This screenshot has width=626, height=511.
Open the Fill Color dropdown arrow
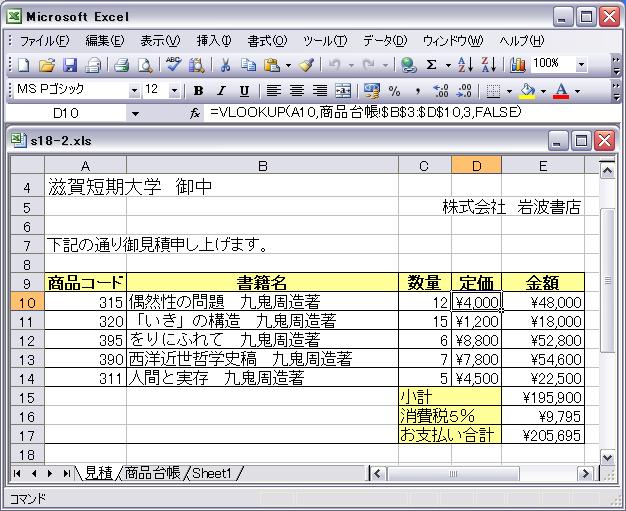tap(543, 91)
